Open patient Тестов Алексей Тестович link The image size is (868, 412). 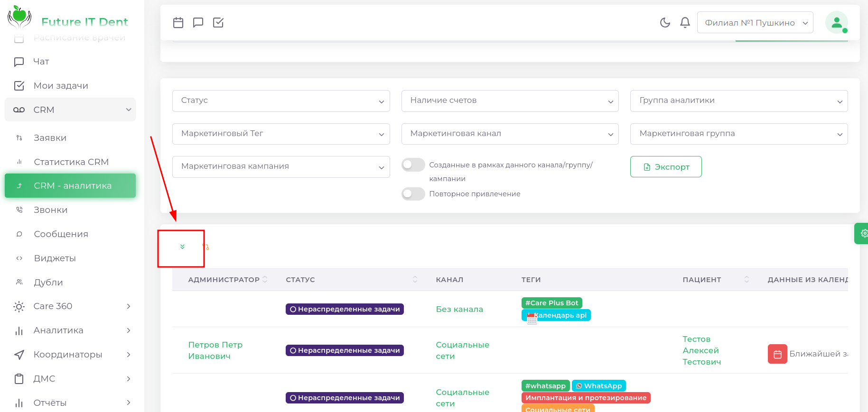click(701, 350)
